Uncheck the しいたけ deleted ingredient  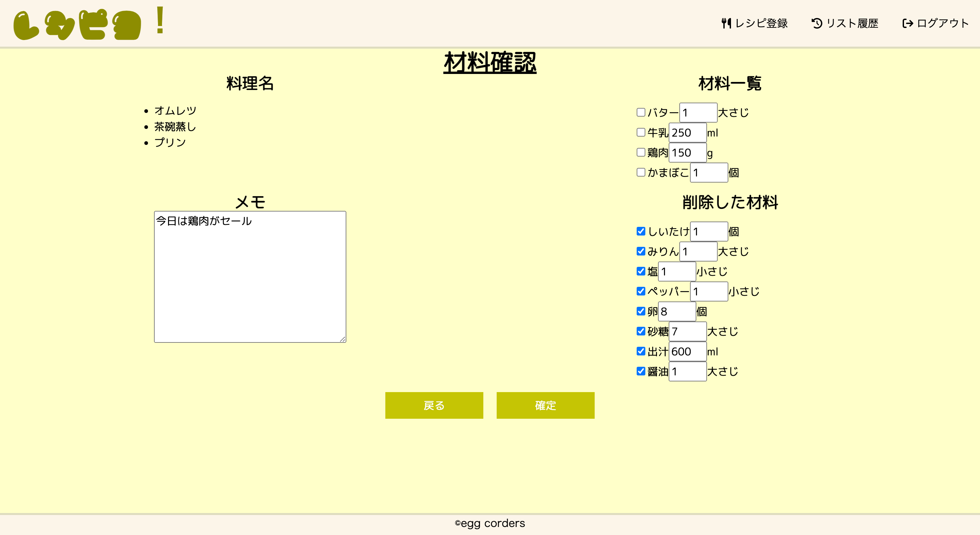click(641, 231)
